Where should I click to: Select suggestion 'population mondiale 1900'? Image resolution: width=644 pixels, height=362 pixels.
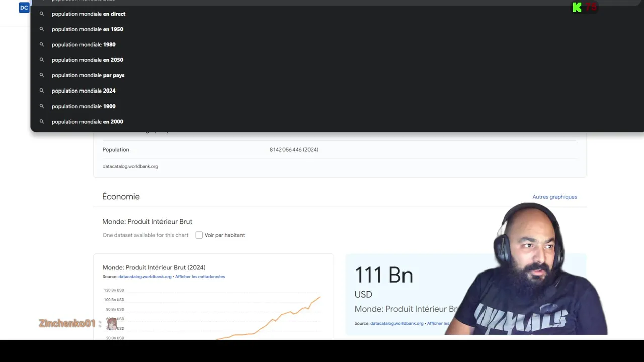337,106
